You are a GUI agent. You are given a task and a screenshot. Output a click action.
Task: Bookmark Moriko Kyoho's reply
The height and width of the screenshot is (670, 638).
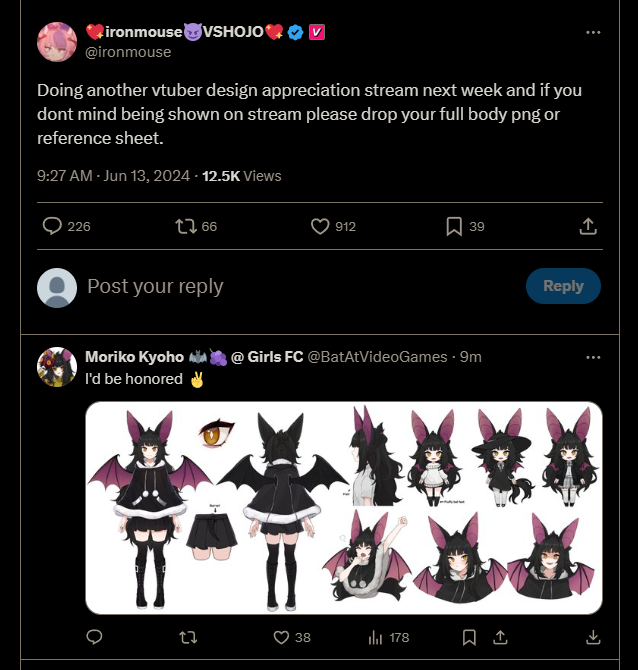469,637
